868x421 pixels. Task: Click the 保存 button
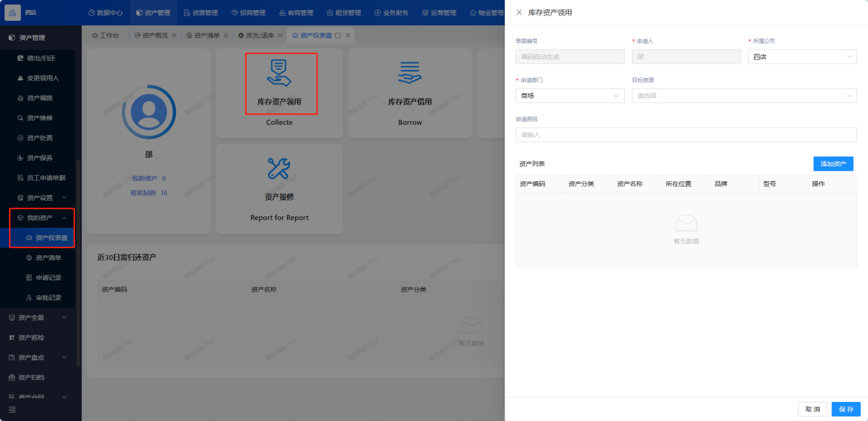coord(846,409)
